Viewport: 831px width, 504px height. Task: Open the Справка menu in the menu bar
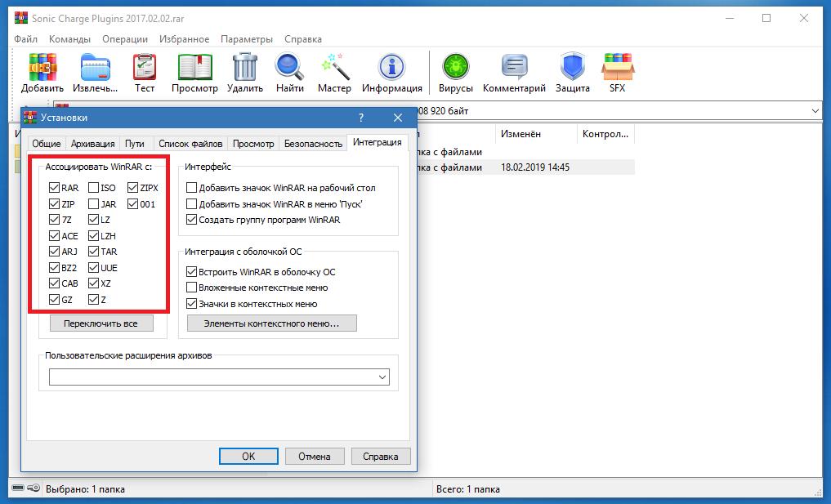click(x=302, y=39)
